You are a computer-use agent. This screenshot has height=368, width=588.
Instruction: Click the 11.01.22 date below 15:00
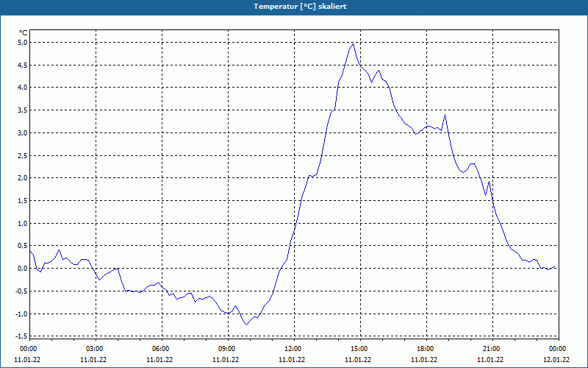tap(358, 360)
